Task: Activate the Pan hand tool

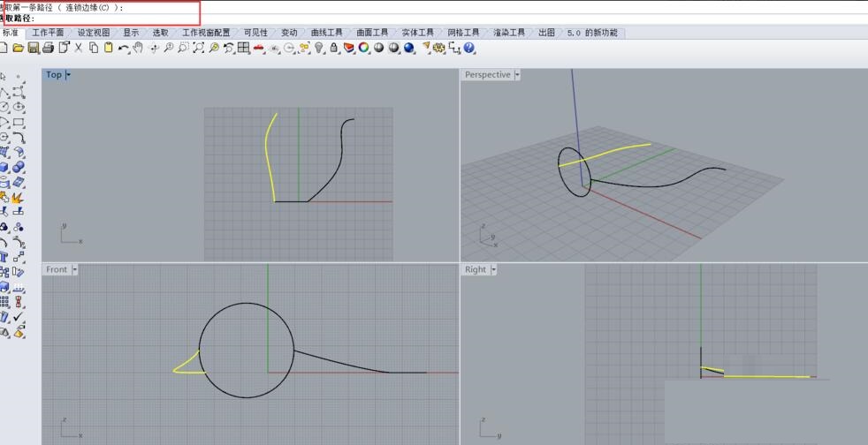Action: (138, 48)
